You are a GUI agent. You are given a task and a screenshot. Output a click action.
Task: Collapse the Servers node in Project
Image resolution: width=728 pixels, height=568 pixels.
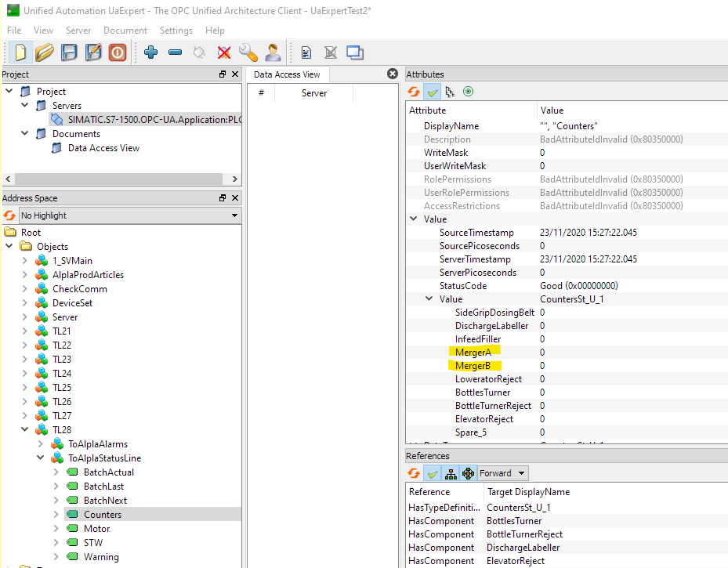(24, 105)
